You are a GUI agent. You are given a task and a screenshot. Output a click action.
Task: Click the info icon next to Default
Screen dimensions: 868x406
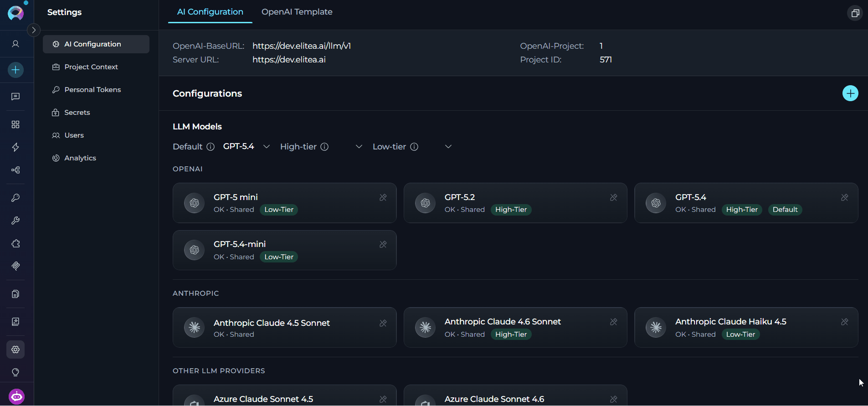click(x=211, y=147)
